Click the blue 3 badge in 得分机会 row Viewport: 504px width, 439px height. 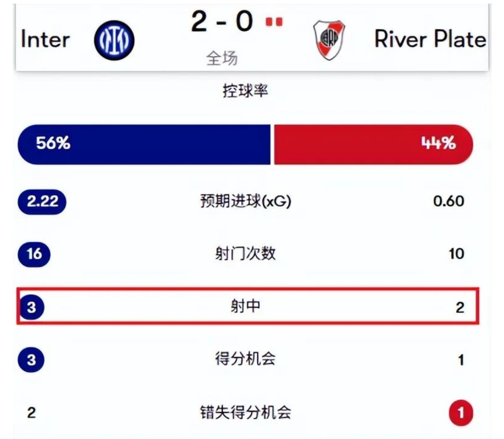31,360
